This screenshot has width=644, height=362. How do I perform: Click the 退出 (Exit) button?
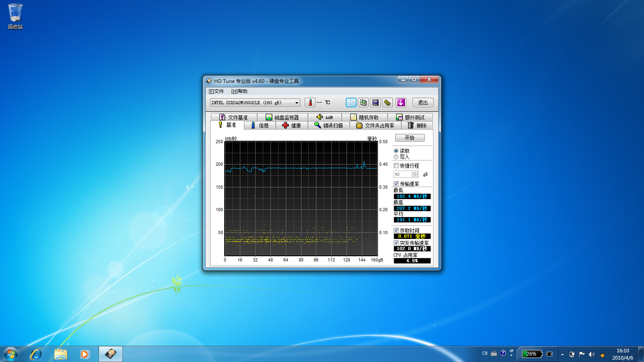[423, 103]
